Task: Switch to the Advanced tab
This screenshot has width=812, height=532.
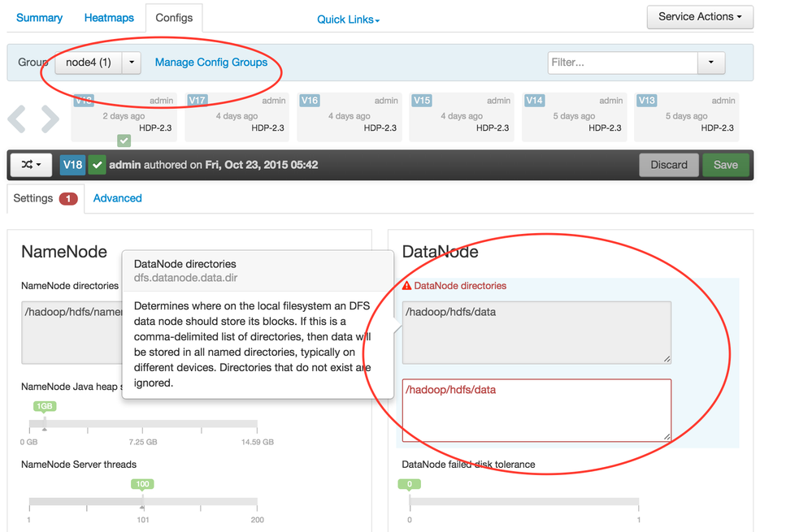Action: 117,198
